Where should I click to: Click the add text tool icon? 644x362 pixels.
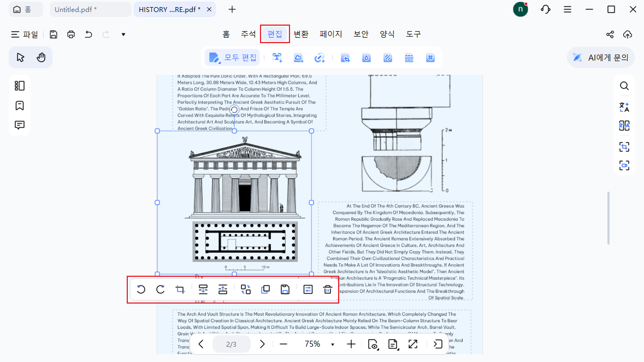coord(277,58)
